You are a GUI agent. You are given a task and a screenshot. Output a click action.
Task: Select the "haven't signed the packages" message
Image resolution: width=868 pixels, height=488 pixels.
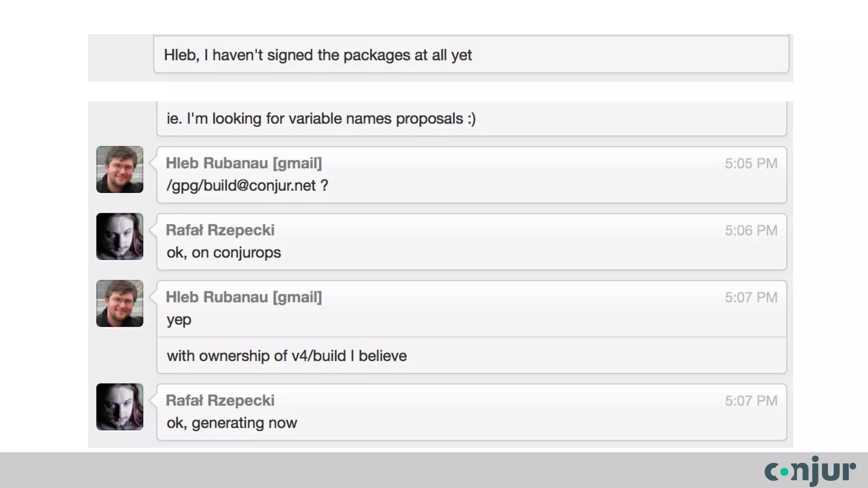[x=317, y=55]
